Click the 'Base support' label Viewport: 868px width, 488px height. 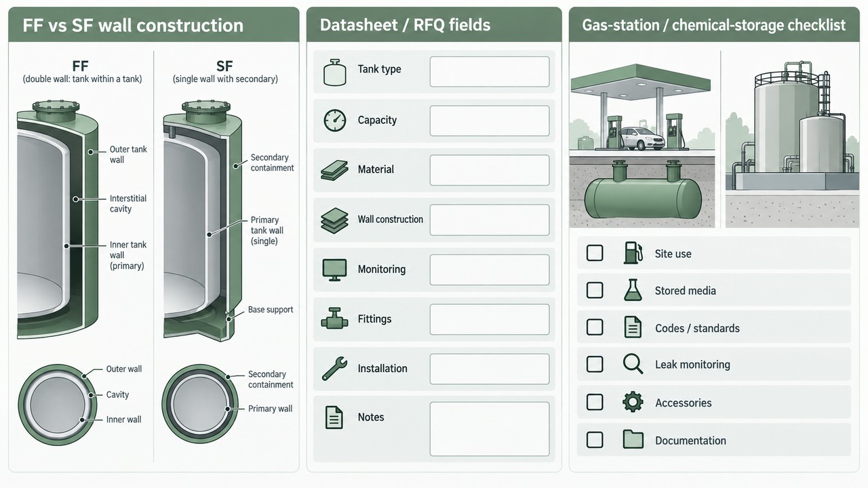271,310
